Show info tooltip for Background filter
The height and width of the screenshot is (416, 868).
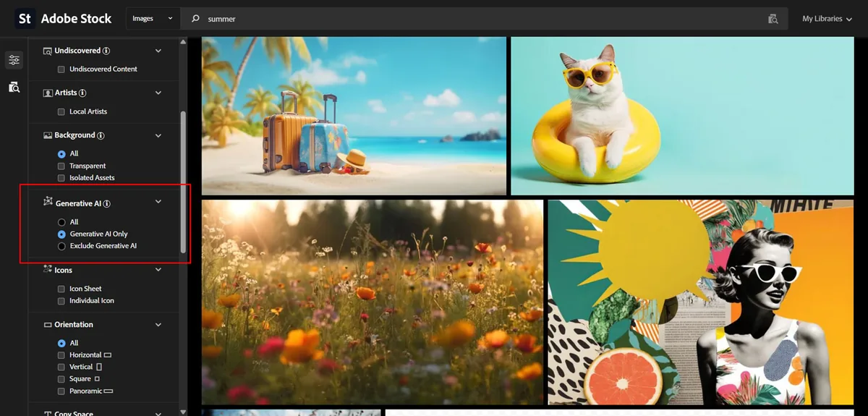pyautogui.click(x=101, y=135)
